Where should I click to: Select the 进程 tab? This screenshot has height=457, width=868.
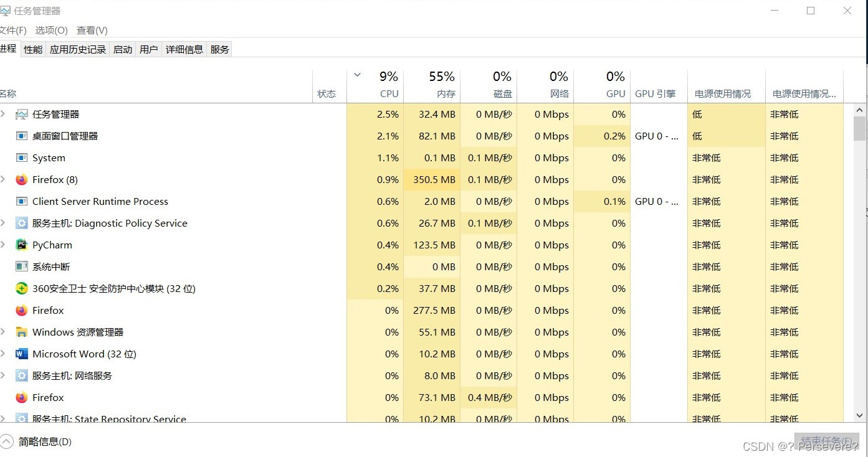[9, 49]
